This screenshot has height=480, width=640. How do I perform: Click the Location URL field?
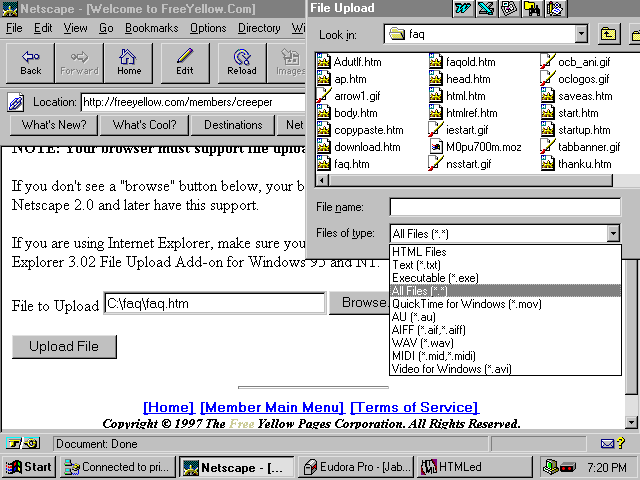(x=193, y=102)
